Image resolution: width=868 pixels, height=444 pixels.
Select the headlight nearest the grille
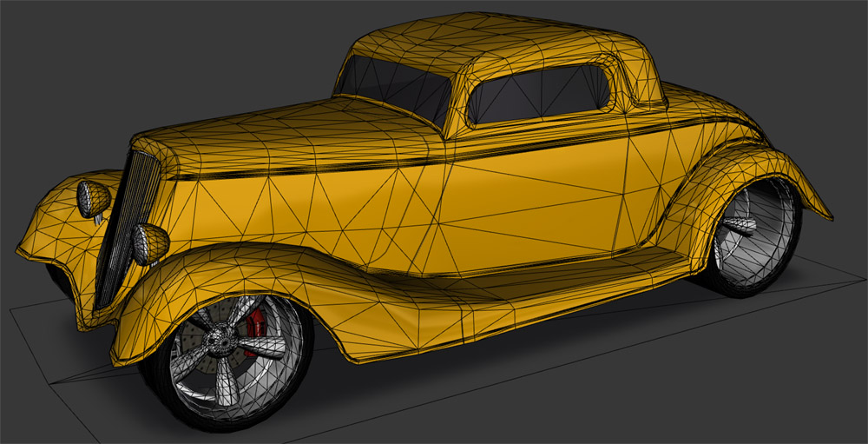point(150,242)
